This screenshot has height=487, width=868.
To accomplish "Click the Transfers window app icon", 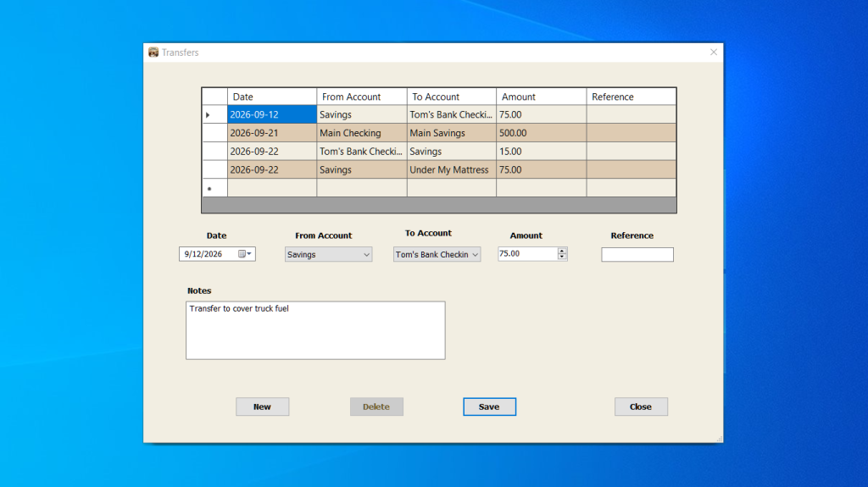I will pos(153,52).
